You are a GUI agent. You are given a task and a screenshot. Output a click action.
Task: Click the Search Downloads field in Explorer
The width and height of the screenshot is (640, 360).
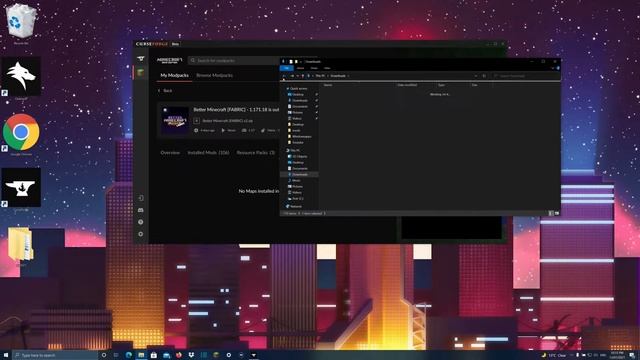click(525, 76)
